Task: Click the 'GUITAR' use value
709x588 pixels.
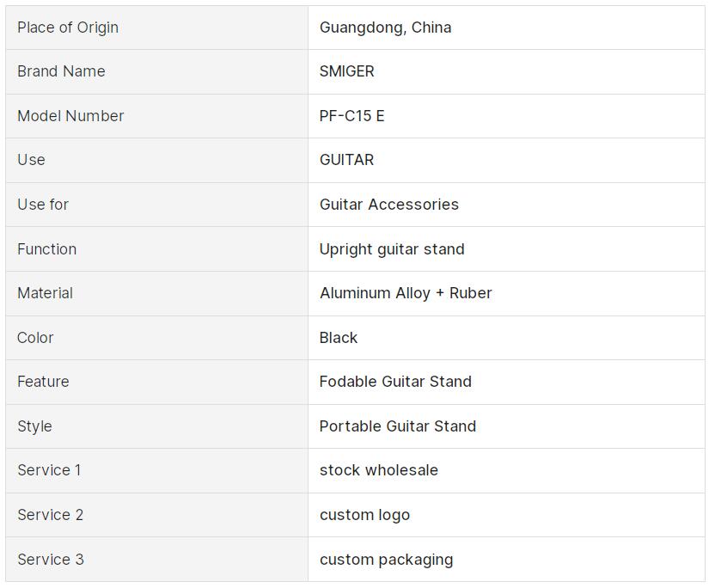Action: [x=346, y=160]
